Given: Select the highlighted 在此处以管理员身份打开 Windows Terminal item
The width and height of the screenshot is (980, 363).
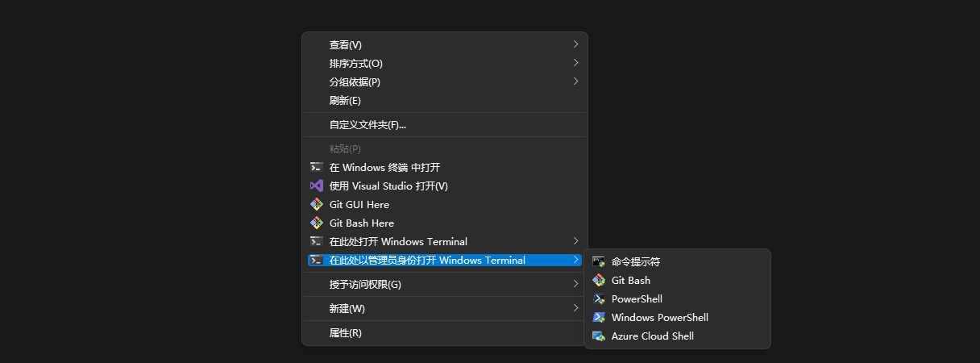Looking at the screenshot, I should [427, 260].
